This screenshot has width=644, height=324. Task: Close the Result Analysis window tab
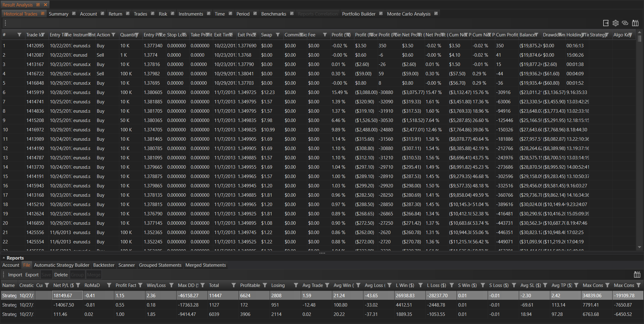[45, 5]
